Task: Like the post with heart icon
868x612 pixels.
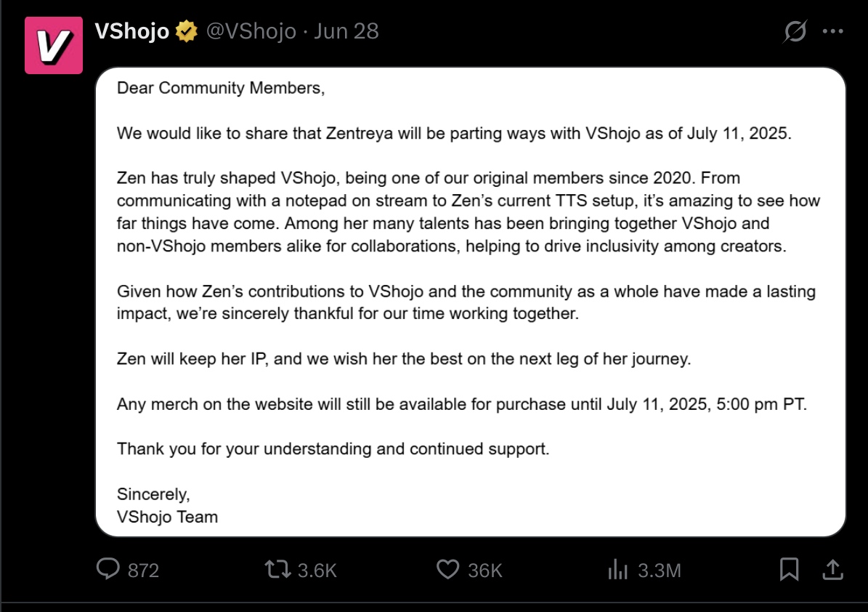Action: tap(448, 569)
